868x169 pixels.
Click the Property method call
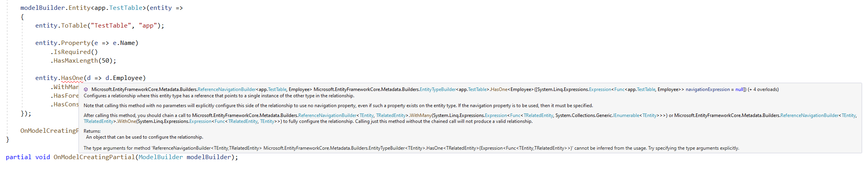(76, 43)
